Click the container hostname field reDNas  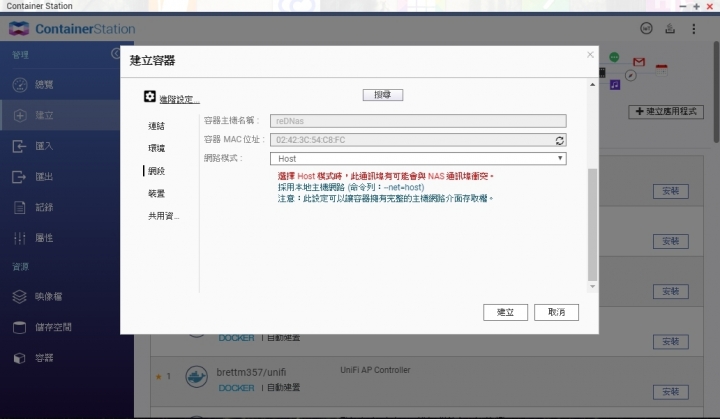[418, 121]
